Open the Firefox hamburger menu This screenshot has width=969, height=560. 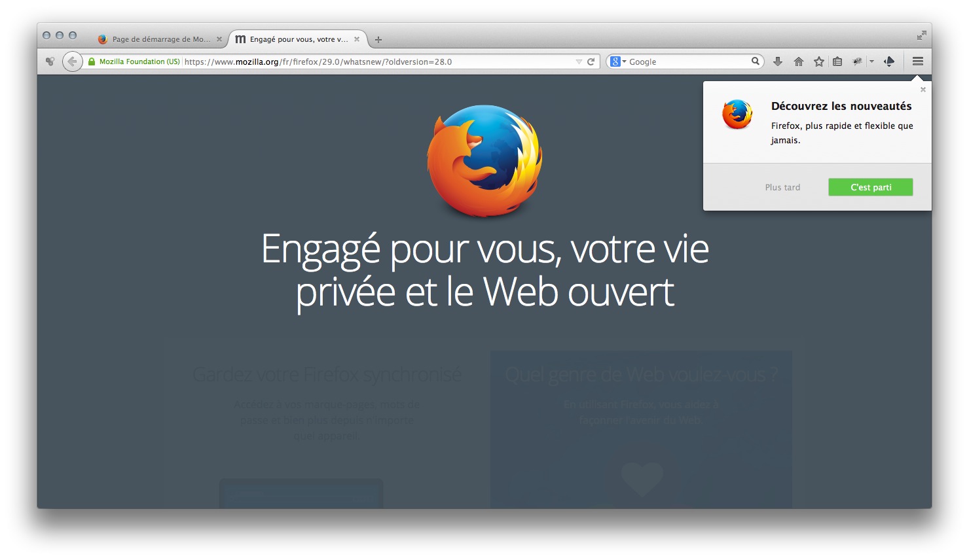(917, 61)
